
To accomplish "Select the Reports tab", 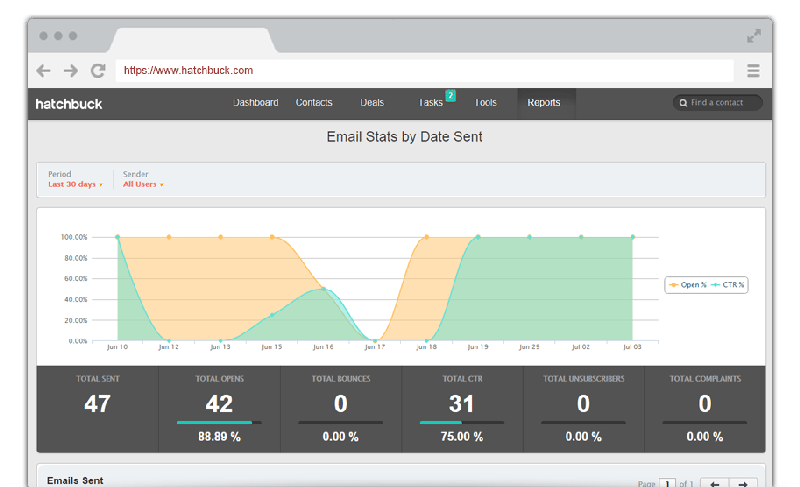I will pyautogui.click(x=544, y=103).
